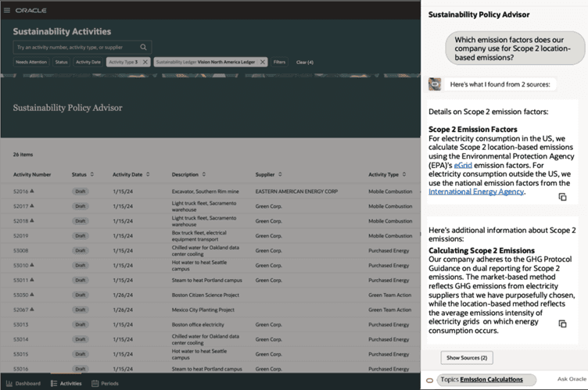Open the hamburger navigation menu
Screen dimensions: 588x390
tap(7, 10)
